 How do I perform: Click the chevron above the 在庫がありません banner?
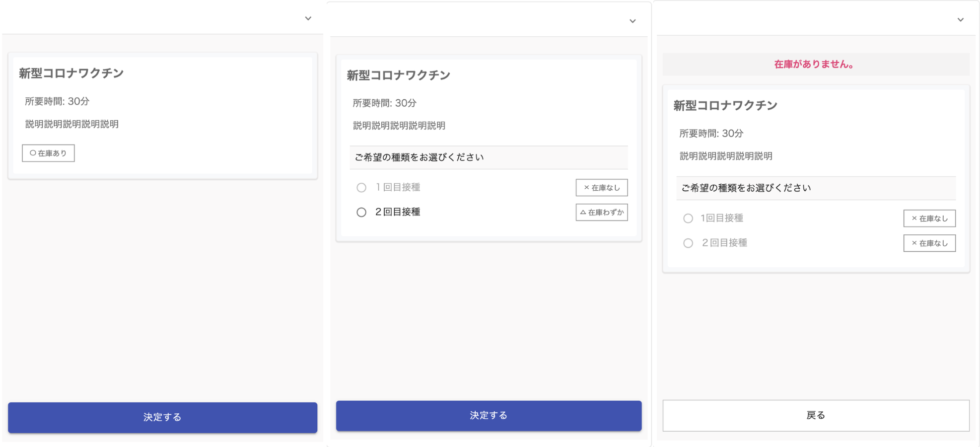click(x=960, y=20)
